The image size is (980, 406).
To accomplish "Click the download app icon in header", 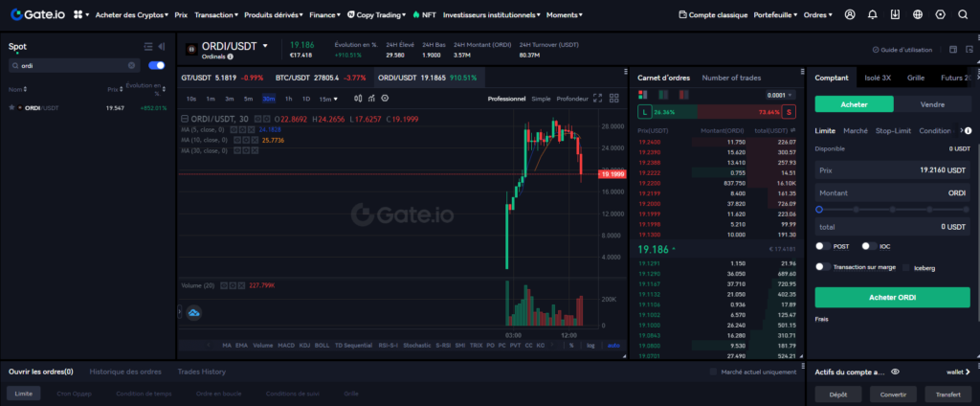I will coord(895,14).
